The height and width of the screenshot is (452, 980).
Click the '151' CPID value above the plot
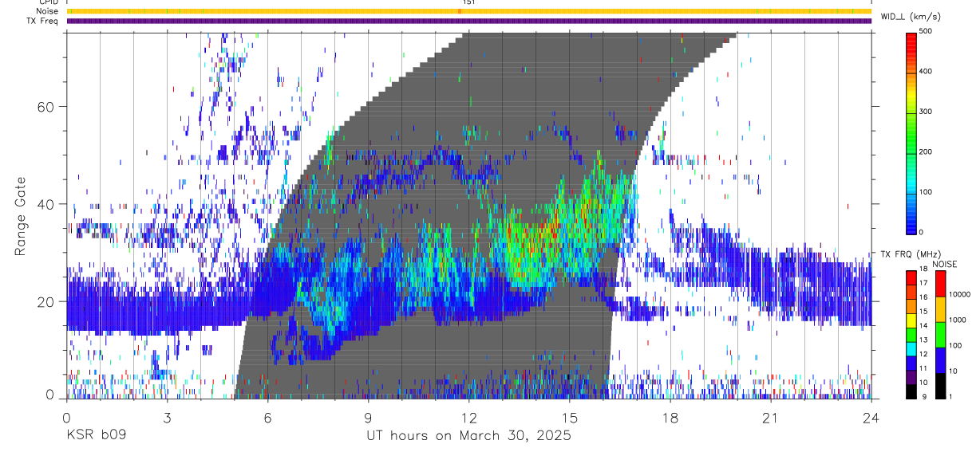coord(468,2)
